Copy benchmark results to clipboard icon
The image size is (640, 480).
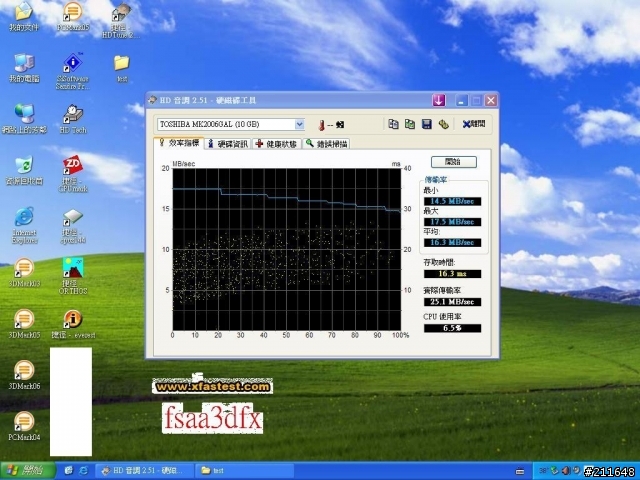coord(393,124)
